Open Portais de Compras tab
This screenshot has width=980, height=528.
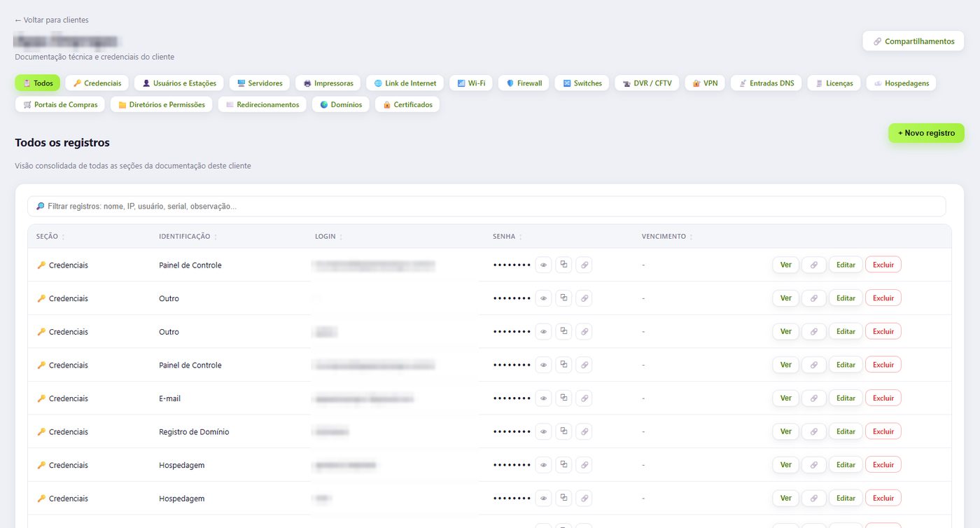point(60,104)
